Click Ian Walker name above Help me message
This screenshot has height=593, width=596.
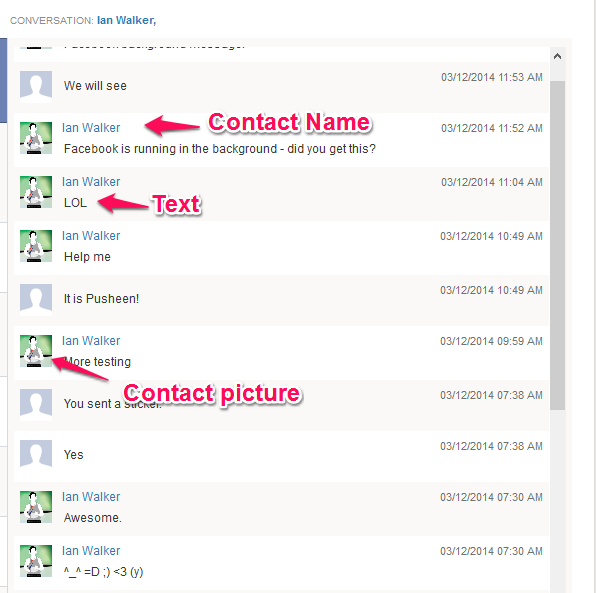(x=91, y=236)
